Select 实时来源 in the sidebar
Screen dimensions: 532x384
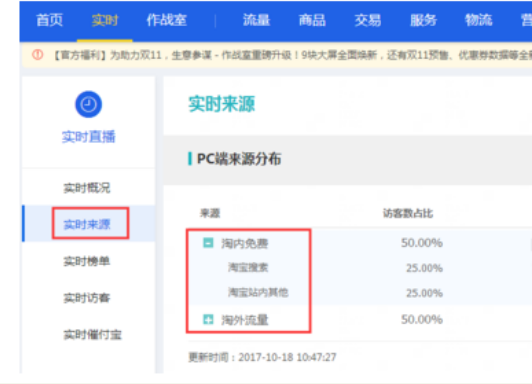click(x=87, y=224)
